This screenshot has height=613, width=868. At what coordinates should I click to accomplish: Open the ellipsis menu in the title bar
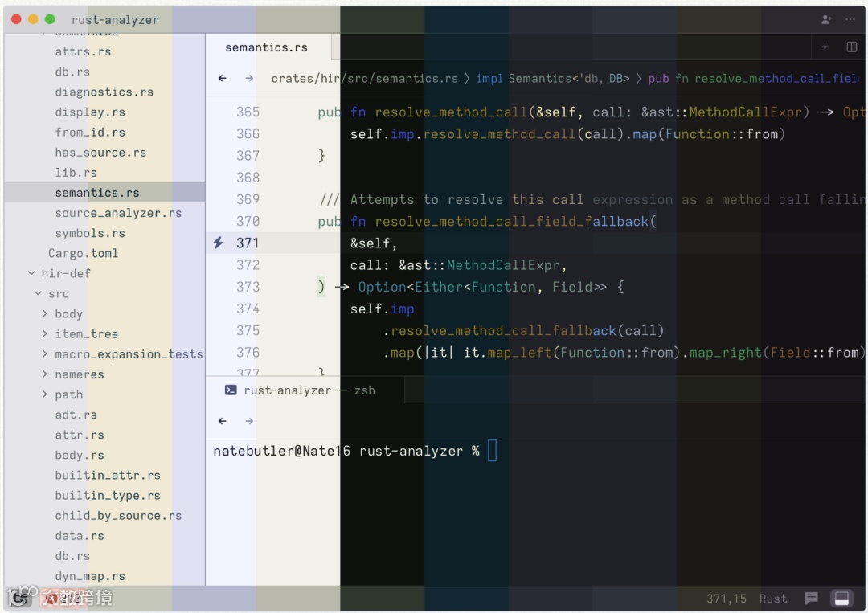tap(850, 20)
